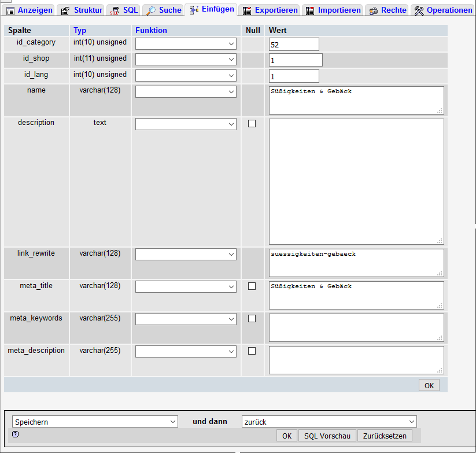Open the help question mark icon
This screenshot has width=476, height=453.
[16, 434]
